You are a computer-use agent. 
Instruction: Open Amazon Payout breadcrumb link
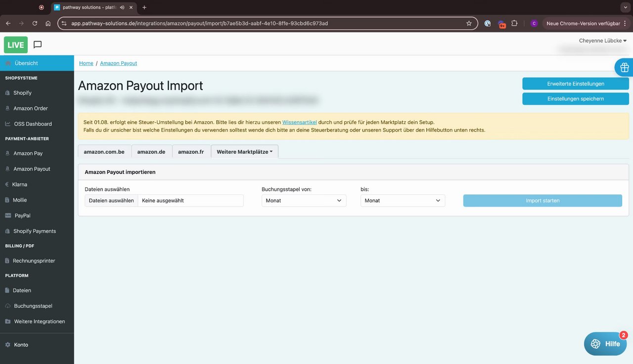pos(118,63)
